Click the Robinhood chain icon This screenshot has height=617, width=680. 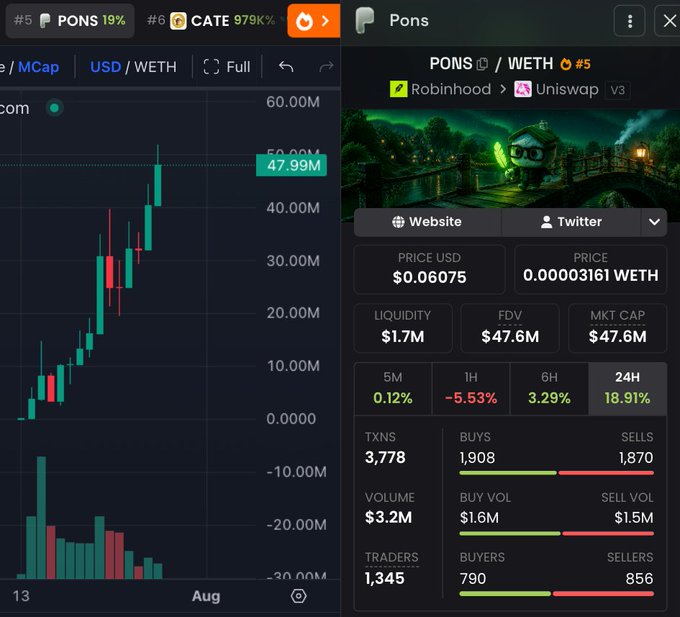399,89
